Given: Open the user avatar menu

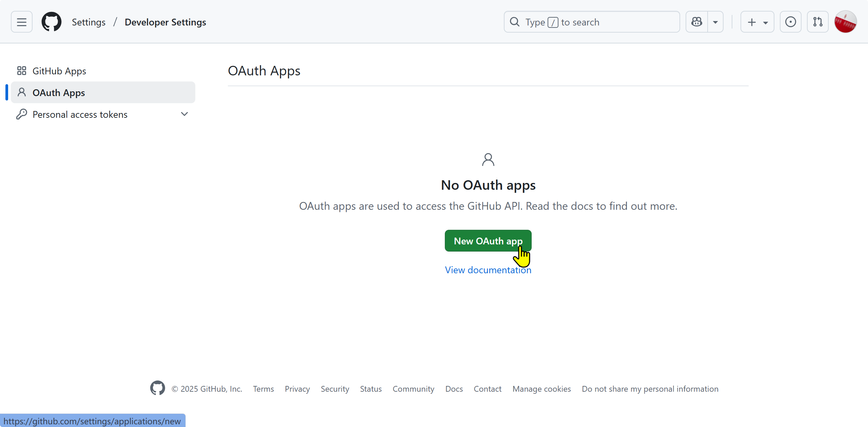Looking at the screenshot, I should [x=845, y=22].
